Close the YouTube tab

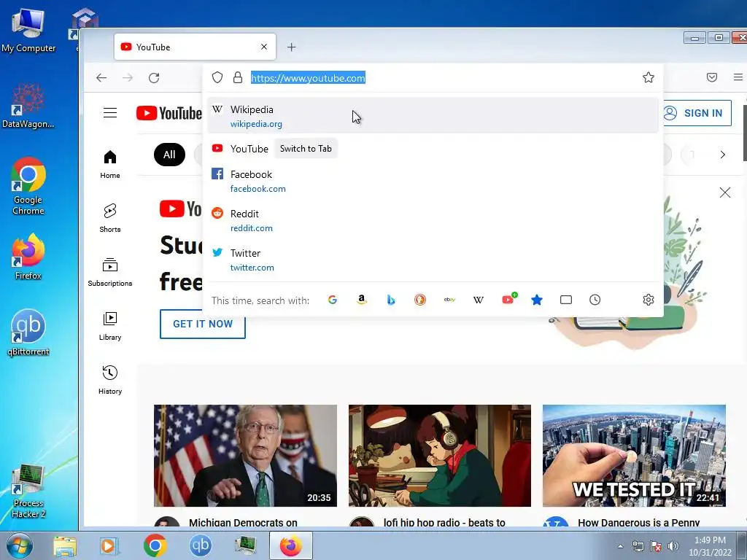coord(264,47)
